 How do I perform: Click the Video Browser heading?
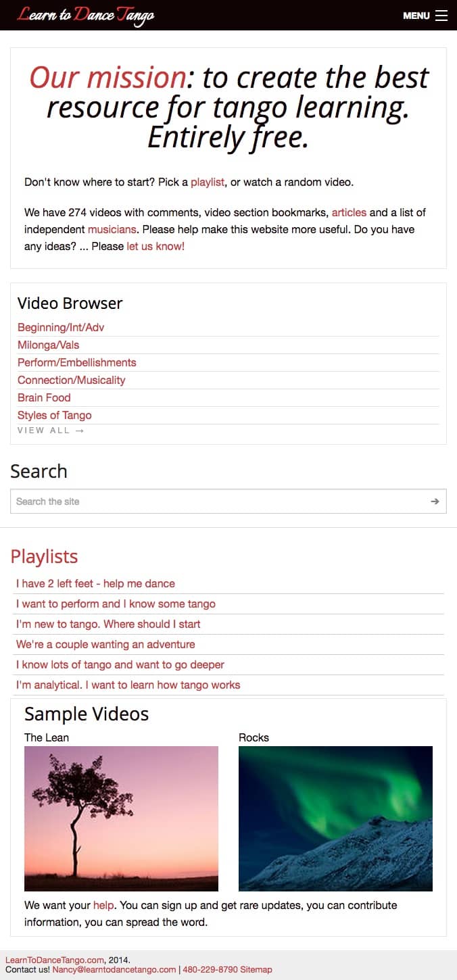coord(70,303)
